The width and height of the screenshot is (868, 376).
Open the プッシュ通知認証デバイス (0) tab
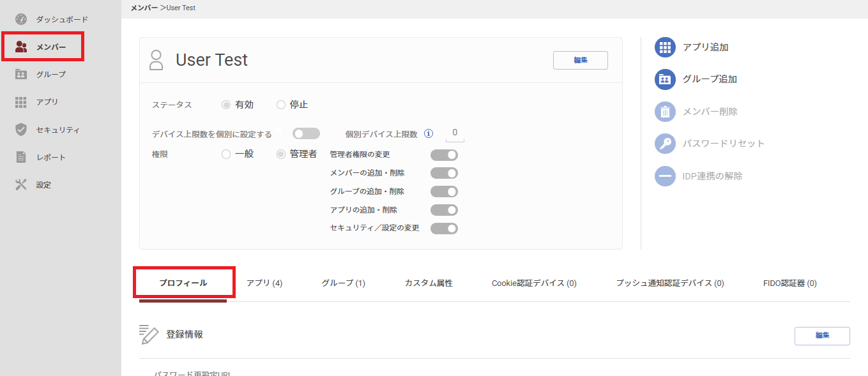670,283
